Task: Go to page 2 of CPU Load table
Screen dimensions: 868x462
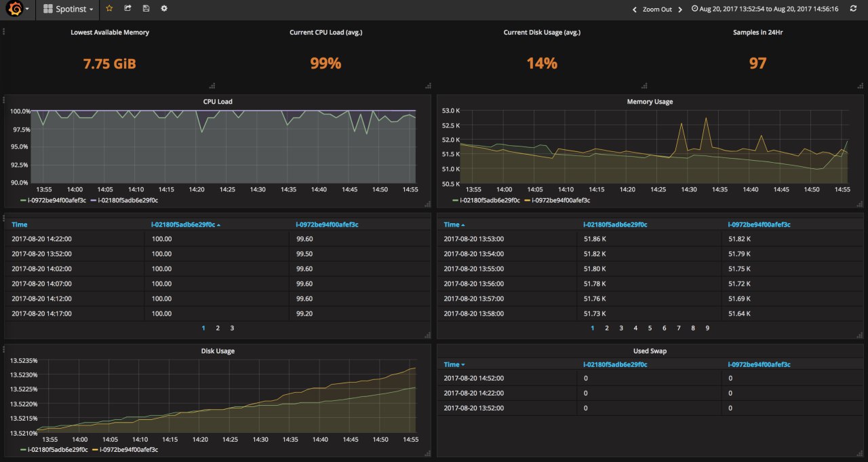Action: (x=218, y=328)
